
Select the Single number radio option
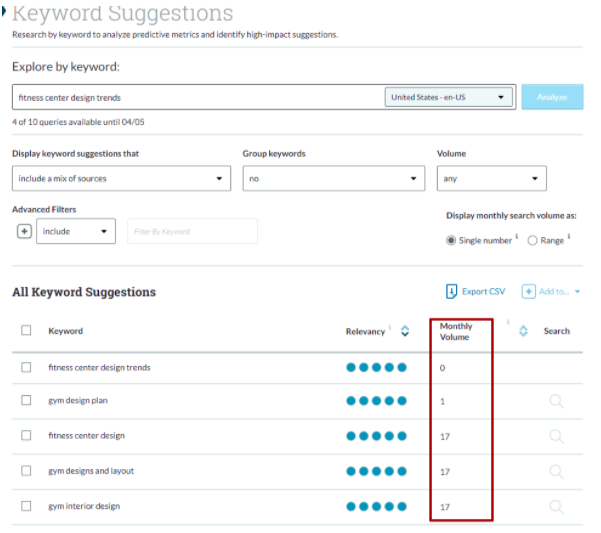pyautogui.click(x=451, y=240)
